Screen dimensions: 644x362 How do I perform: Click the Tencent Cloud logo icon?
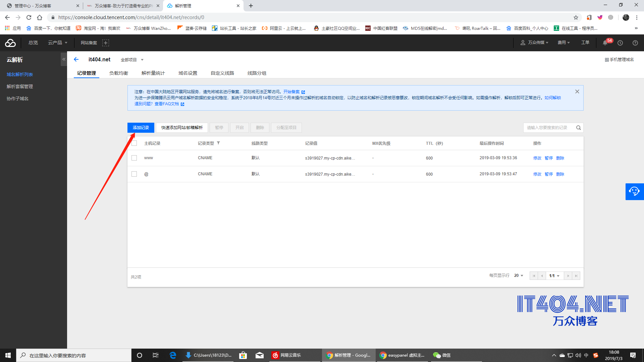tap(10, 43)
